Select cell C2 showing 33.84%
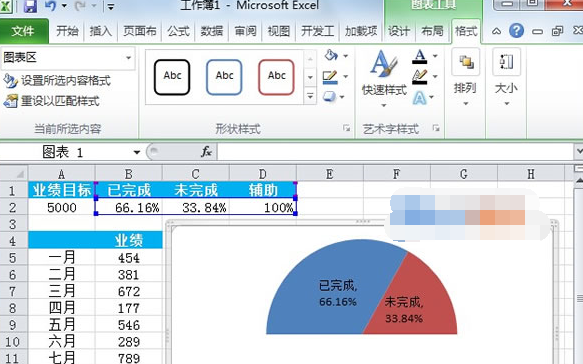Viewport: 583px width, 364px height. pos(196,207)
